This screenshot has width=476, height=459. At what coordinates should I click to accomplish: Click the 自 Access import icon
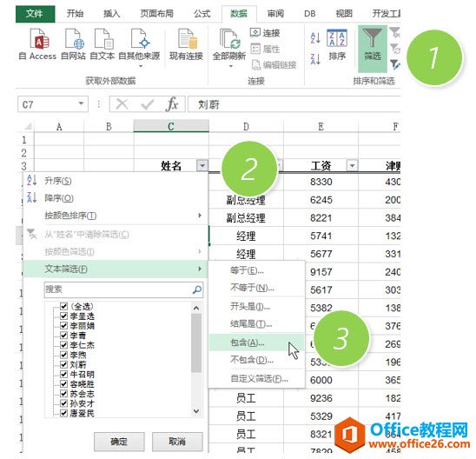click(x=39, y=39)
